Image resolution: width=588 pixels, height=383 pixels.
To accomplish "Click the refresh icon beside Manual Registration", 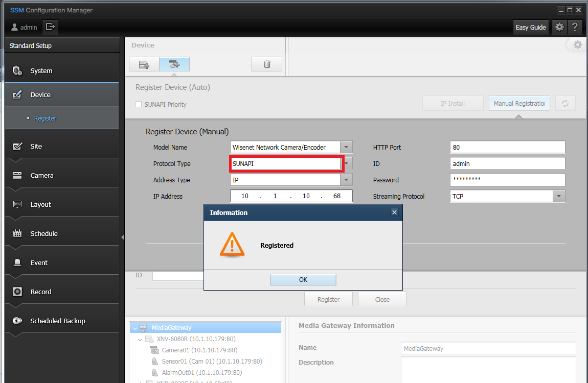I will coord(565,103).
